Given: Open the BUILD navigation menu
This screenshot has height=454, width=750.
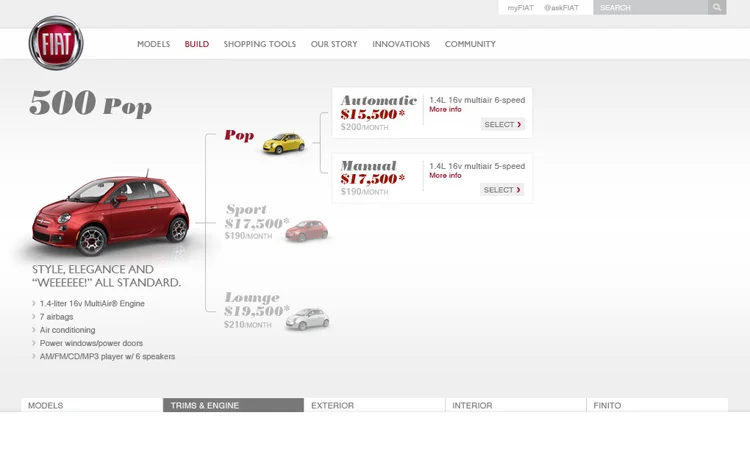Looking at the screenshot, I should (x=197, y=44).
